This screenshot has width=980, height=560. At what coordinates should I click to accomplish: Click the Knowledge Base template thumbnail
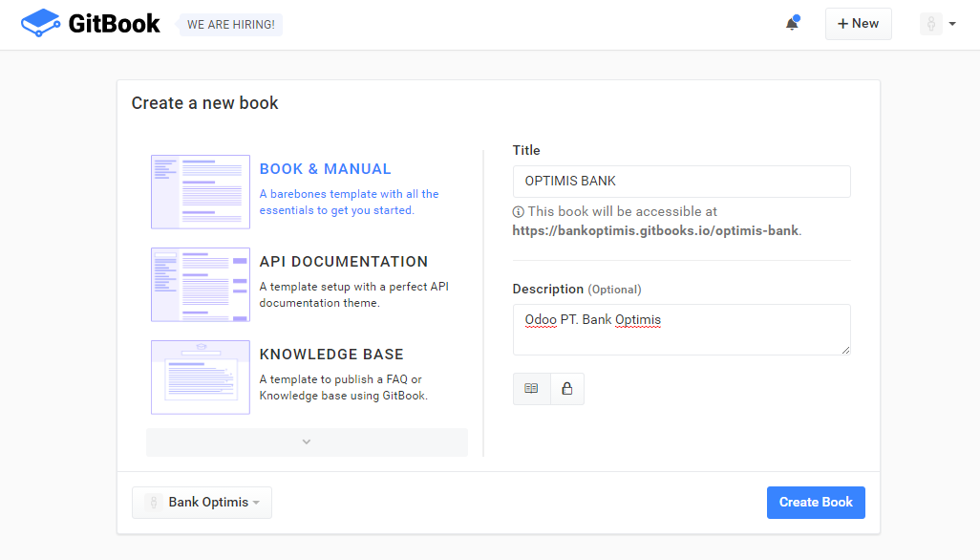pos(201,377)
